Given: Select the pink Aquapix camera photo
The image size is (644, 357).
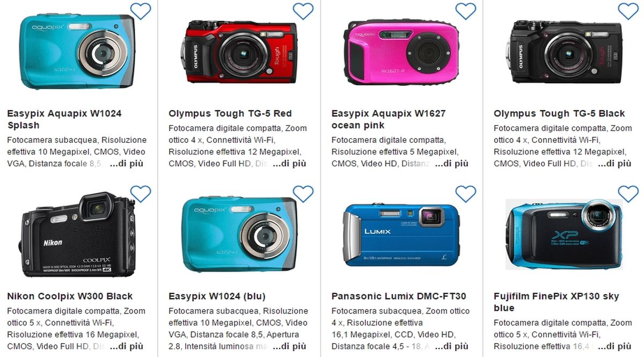Looking at the screenshot, I should pos(401,51).
